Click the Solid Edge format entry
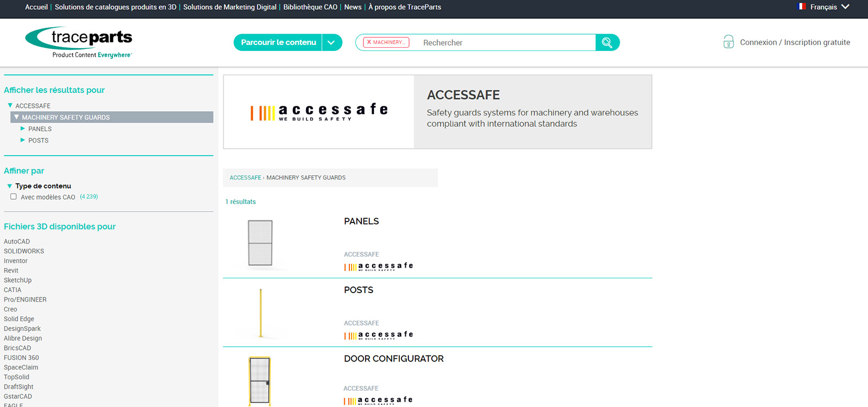This screenshot has width=868, height=407. tap(19, 319)
